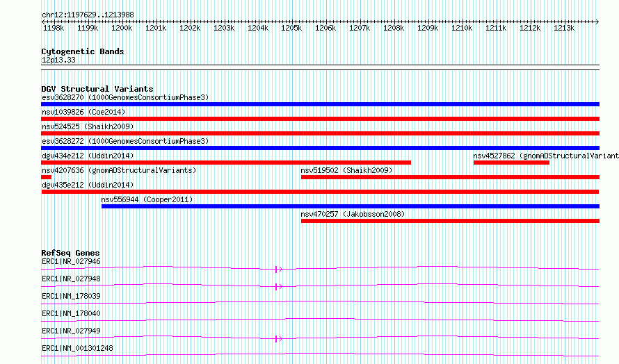The image size is (619, 364).
Task: Click the chr12:1197629..1213988 coordinate label
Action: (x=88, y=15)
